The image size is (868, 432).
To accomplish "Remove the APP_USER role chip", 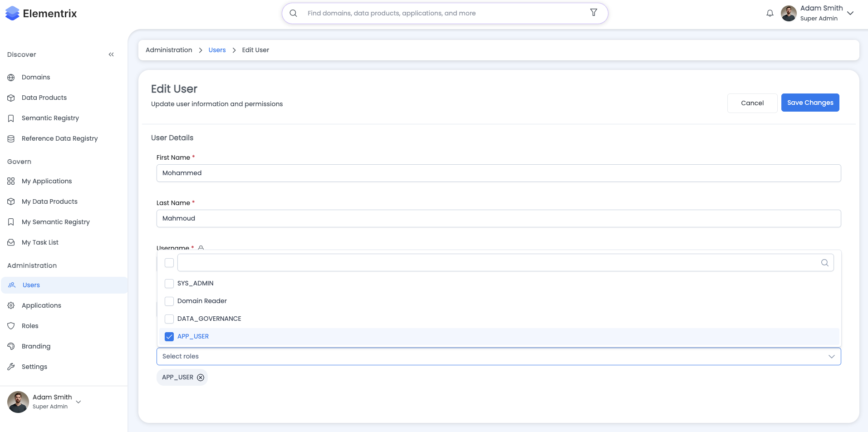I will point(201,378).
